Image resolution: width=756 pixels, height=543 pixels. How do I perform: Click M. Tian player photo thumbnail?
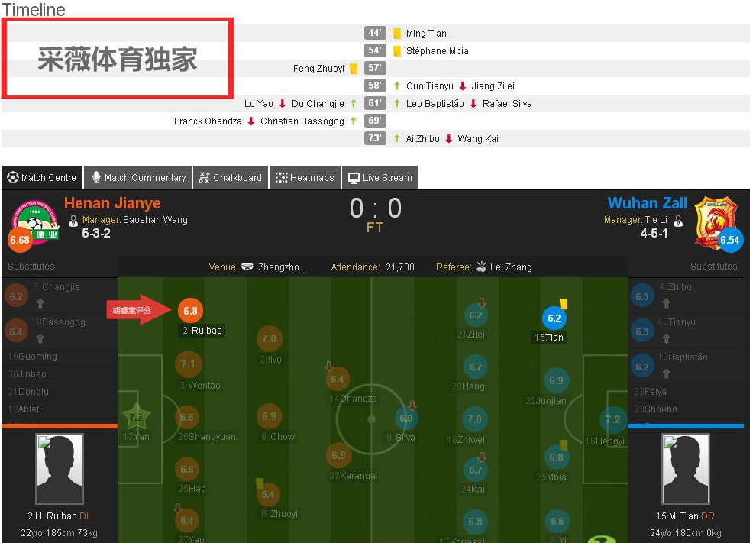[x=686, y=468]
